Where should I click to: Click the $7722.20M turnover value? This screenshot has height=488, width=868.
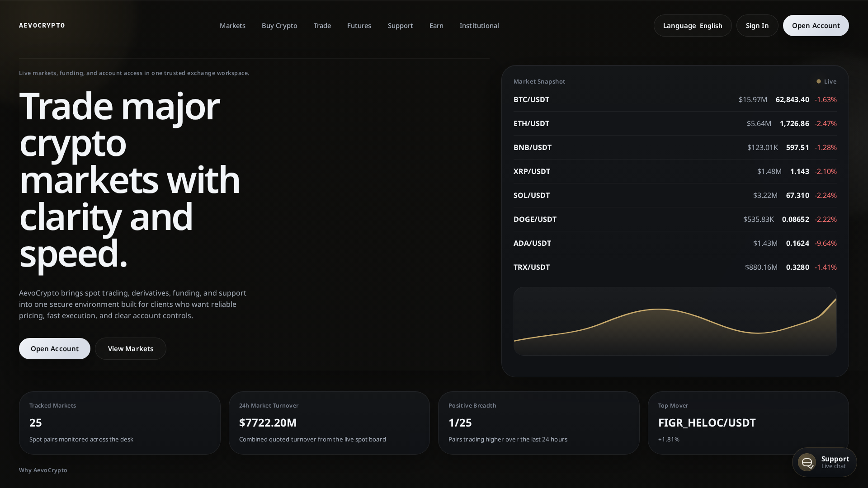coord(268,422)
